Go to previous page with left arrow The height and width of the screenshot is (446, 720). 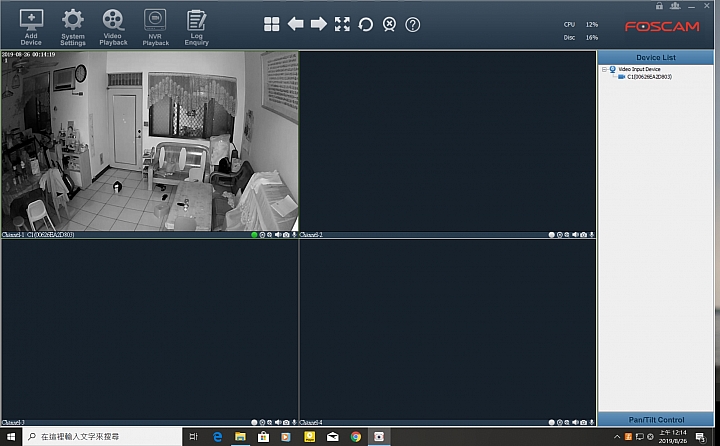[295, 24]
